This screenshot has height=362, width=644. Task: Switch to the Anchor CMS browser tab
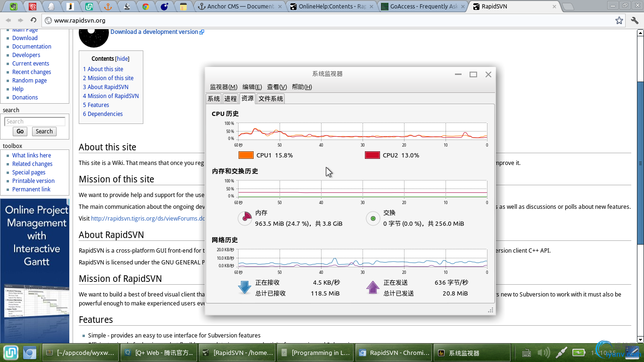pos(240,7)
